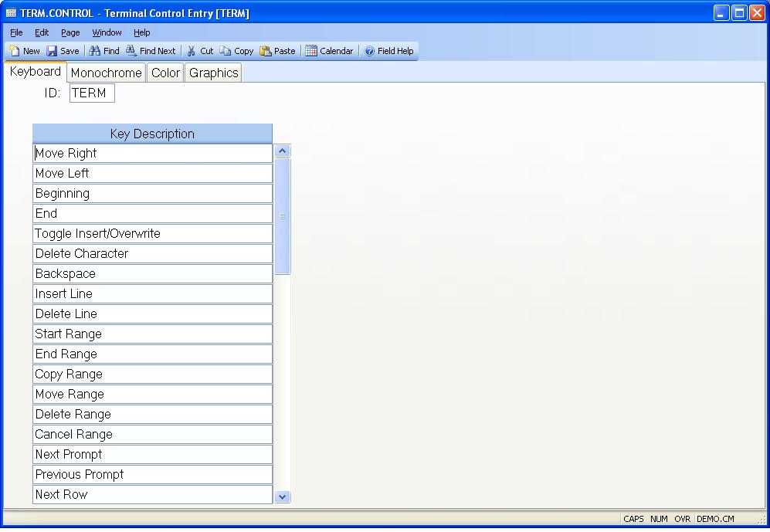Image resolution: width=770 pixels, height=532 pixels.
Task: Switch to the Color tab
Action: click(165, 73)
